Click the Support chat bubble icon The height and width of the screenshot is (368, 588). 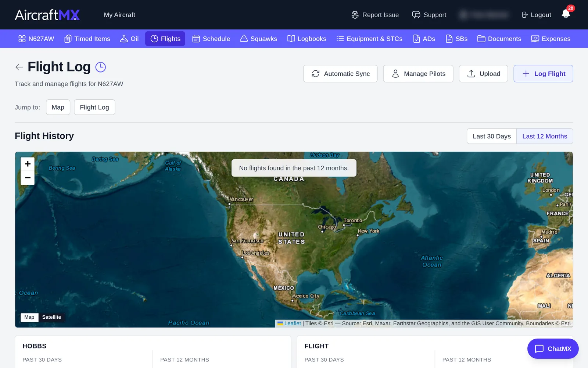(x=416, y=15)
